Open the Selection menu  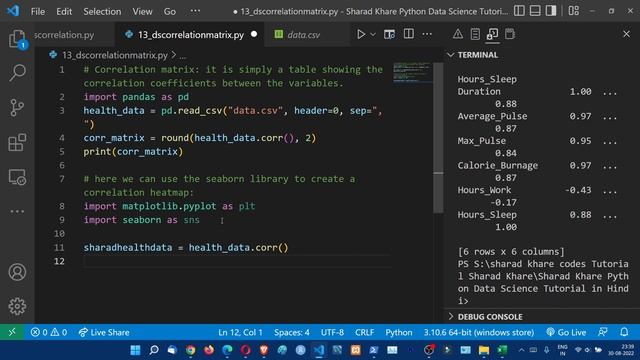click(x=102, y=11)
